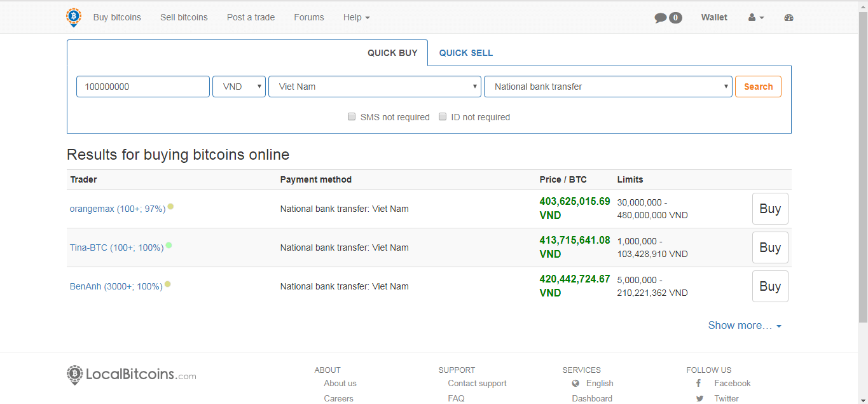The width and height of the screenshot is (868, 404).
Task: Open Careers footer link
Action: coord(338,399)
